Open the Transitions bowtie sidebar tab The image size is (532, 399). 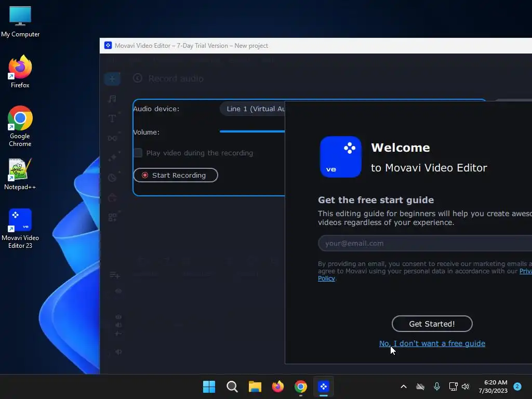click(x=112, y=138)
